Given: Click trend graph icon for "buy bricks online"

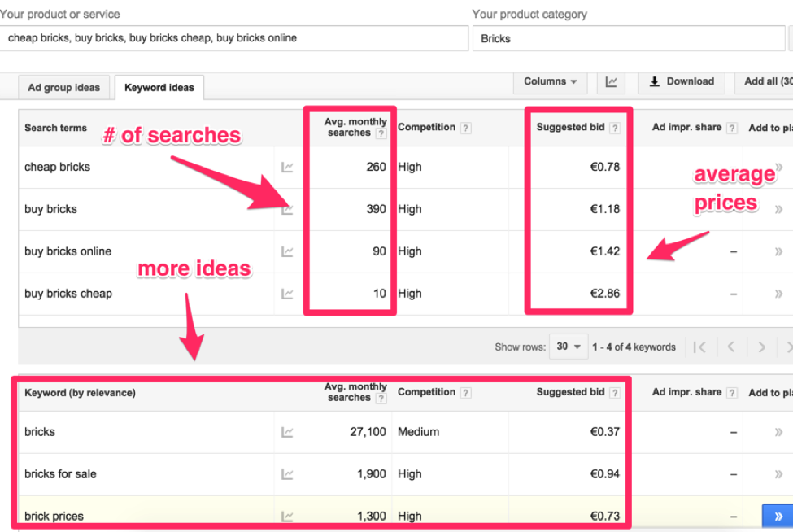Looking at the screenshot, I should tap(289, 251).
